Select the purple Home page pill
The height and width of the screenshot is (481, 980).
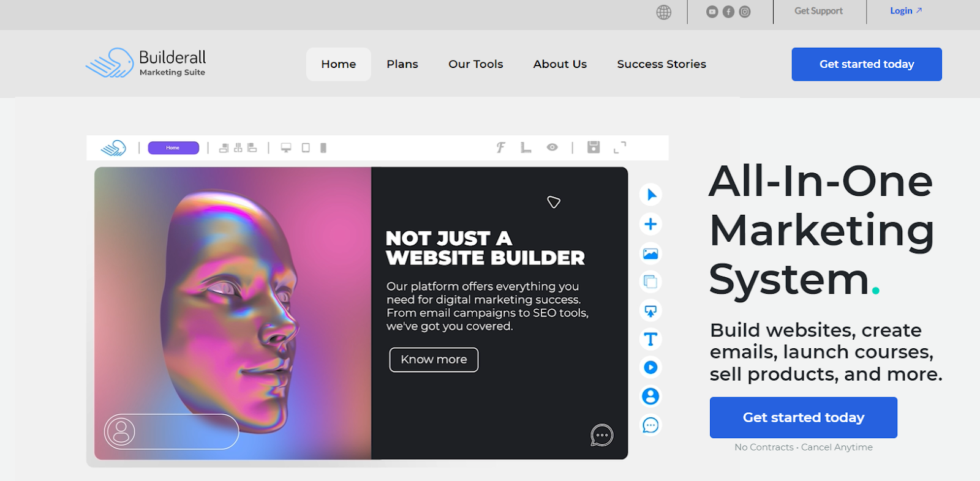coord(173,148)
